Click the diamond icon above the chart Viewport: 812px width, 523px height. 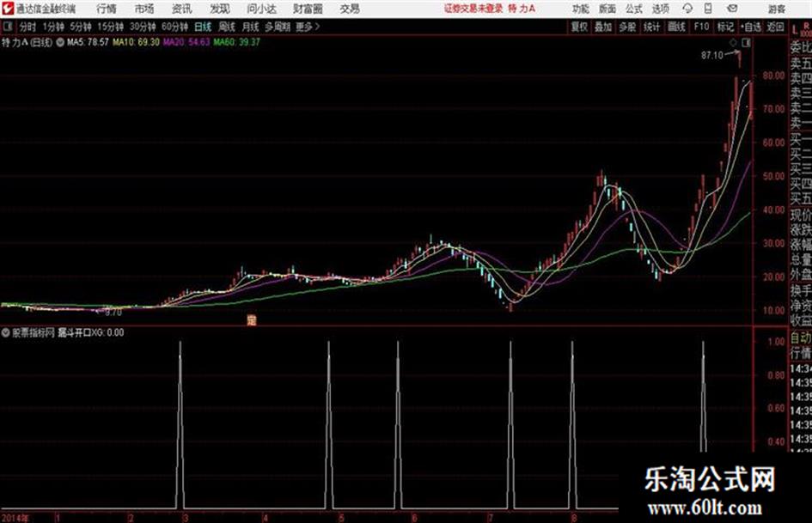(x=733, y=43)
